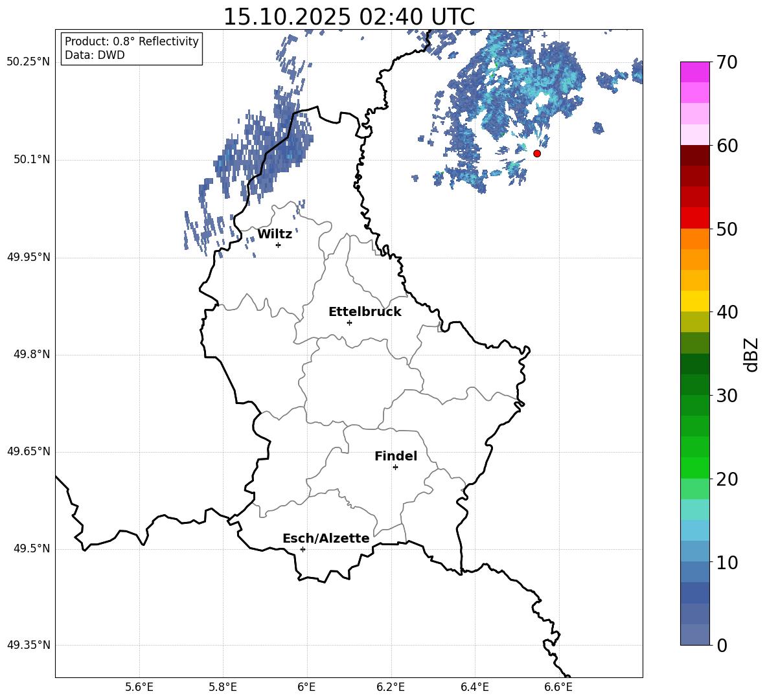Click the 6.4°E longitude label

[x=474, y=687]
